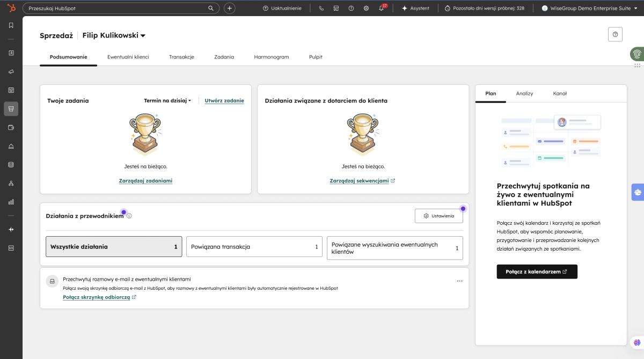Click the purple dot on Ustawienia button
644x359 pixels.
463,209
